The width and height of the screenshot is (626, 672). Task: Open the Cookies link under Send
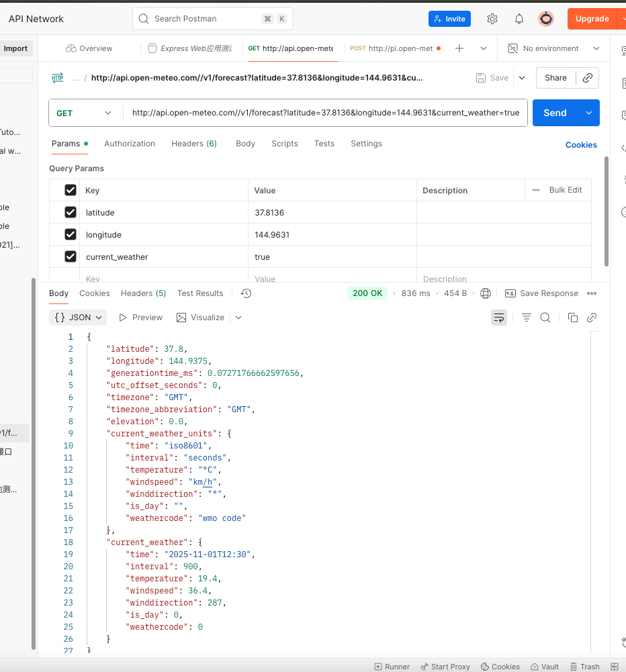[x=581, y=145]
